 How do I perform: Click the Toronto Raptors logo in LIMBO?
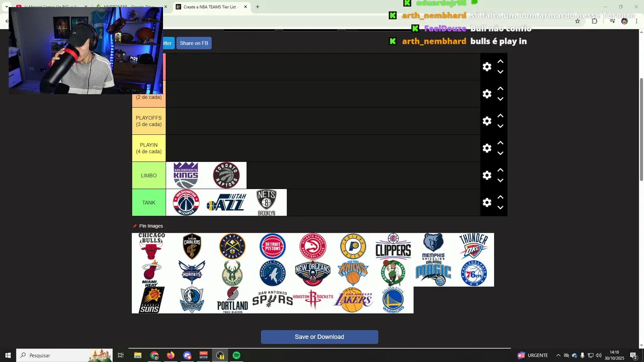[226, 175]
